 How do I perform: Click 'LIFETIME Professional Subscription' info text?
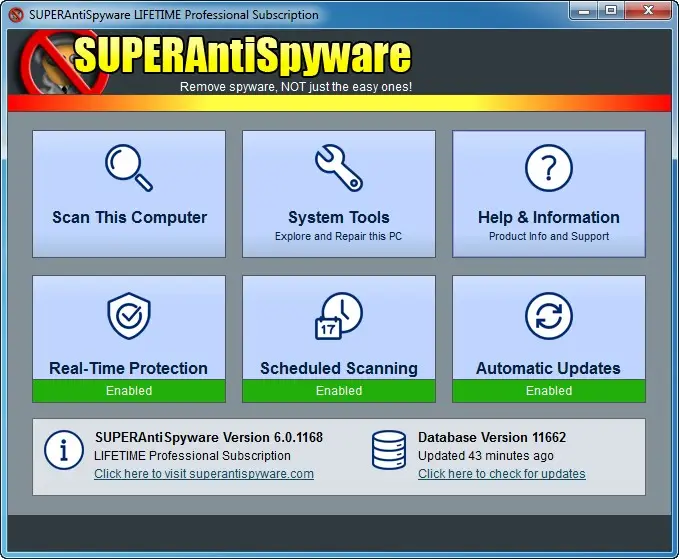(192, 456)
